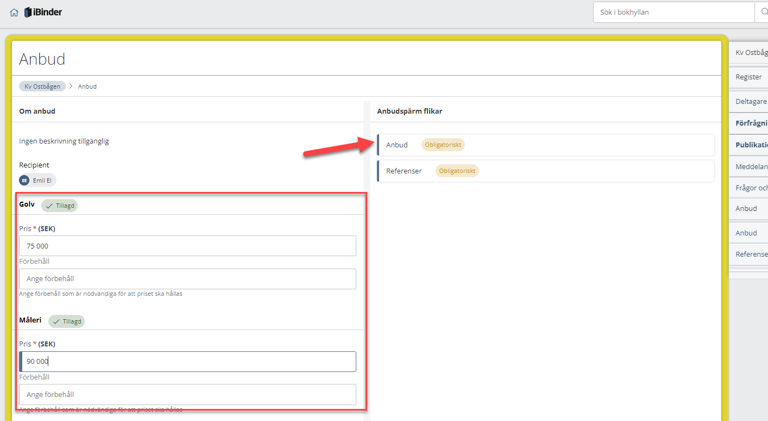Click the Anbud breadcrumb item
This screenshot has width=768, height=421.
tap(88, 87)
